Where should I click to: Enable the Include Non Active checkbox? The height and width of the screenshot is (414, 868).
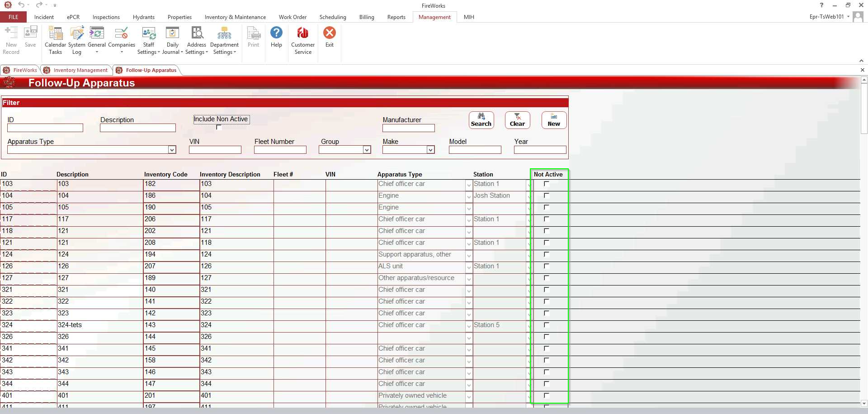coord(219,128)
